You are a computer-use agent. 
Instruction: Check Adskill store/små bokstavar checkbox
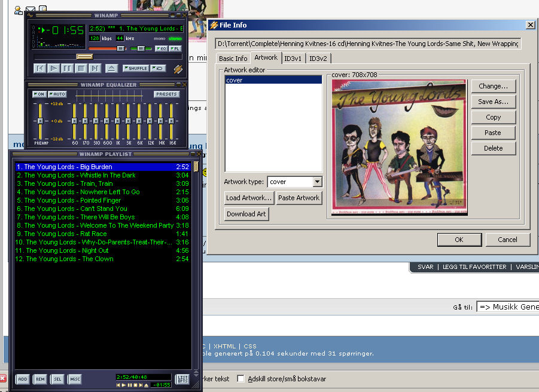click(240, 379)
